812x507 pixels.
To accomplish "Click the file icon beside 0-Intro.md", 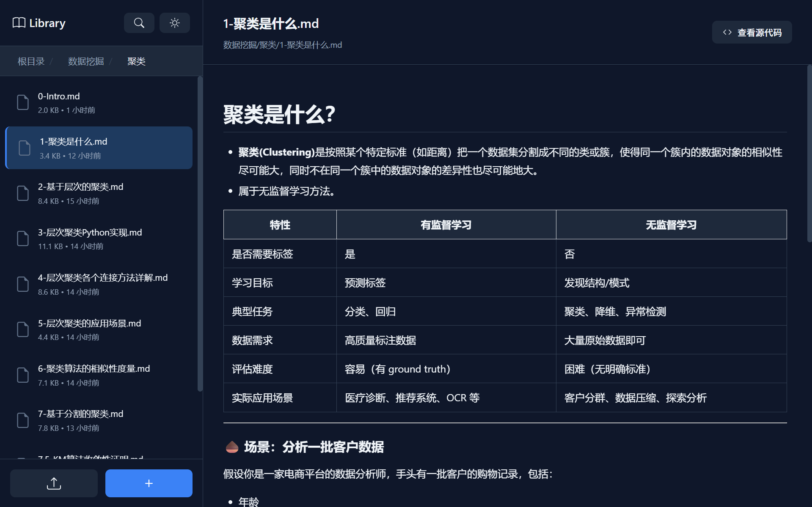I will 23,102.
